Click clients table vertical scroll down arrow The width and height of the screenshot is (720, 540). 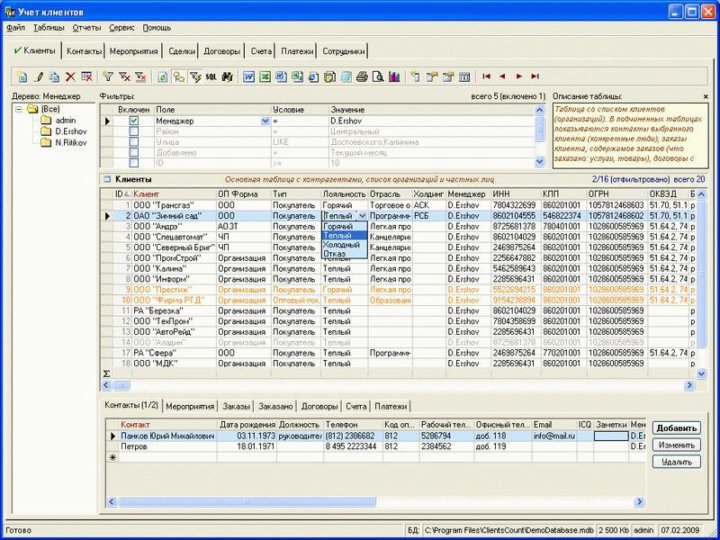[701, 374]
